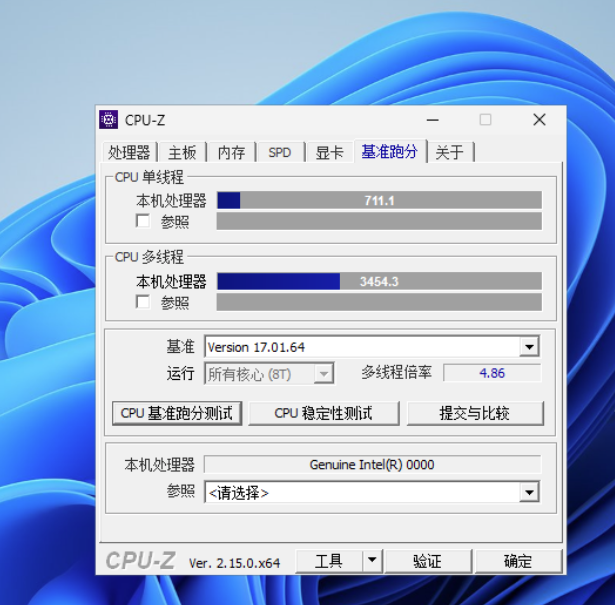
Task: Click the 工具 button
Action: tap(329, 561)
